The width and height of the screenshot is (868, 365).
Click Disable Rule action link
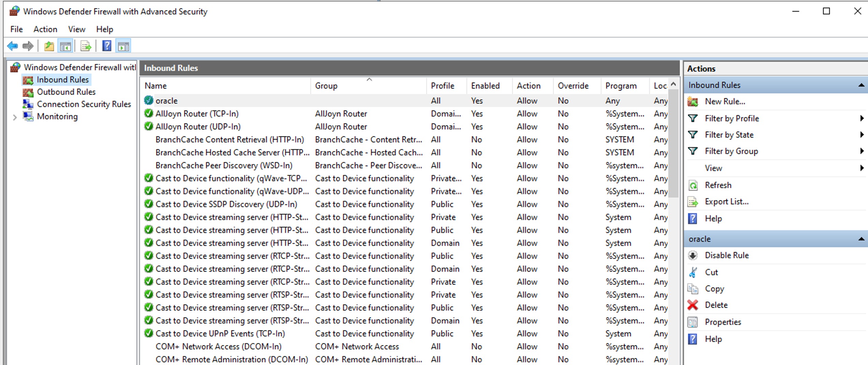pyautogui.click(x=727, y=255)
